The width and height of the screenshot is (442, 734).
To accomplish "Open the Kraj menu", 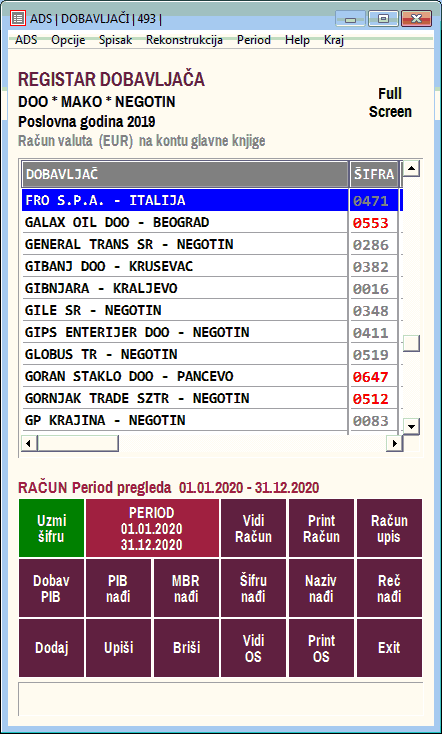I will [x=334, y=40].
